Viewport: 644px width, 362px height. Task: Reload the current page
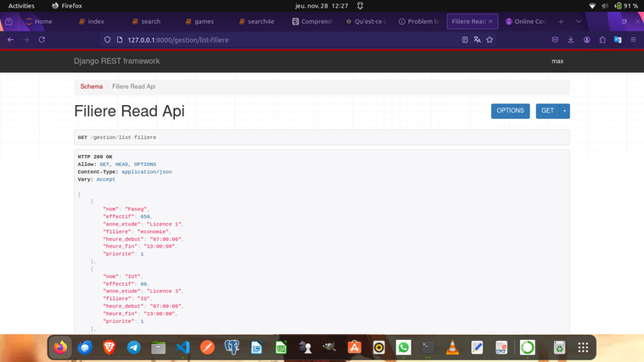click(x=42, y=40)
